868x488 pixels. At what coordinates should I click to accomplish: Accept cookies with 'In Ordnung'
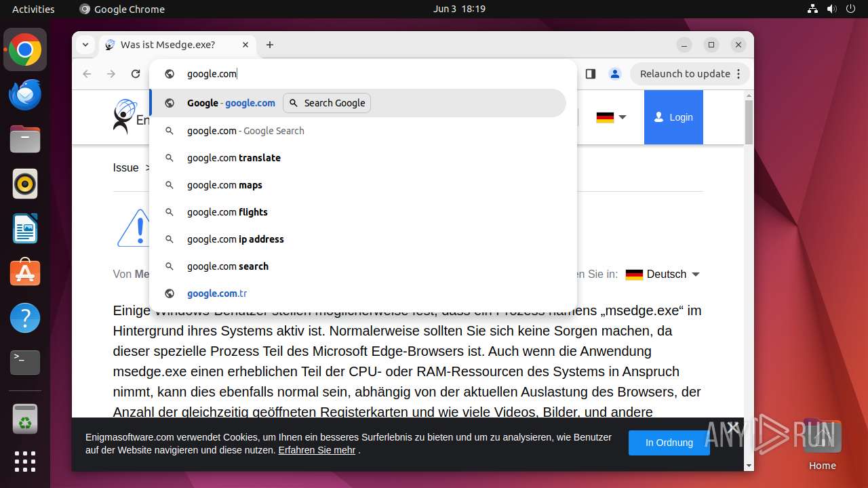click(669, 443)
